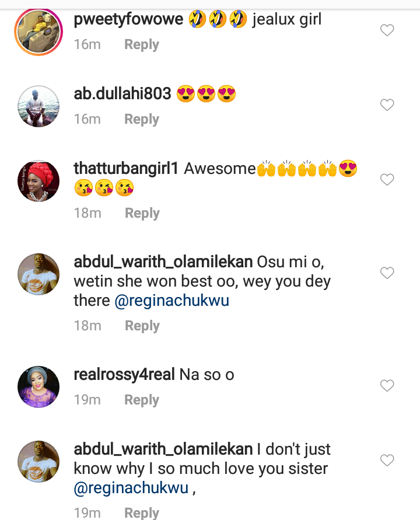Tap abdul_warith_olamilekan's avatar on 'Osu mi o' comment
Viewport: 420px width, 520px height.
click(38, 274)
